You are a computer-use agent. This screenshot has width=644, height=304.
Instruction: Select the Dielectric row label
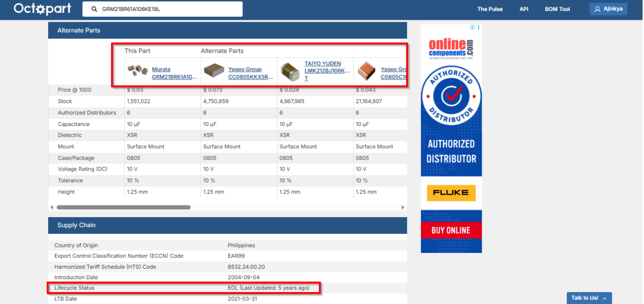pyautogui.click(x=70, y=135)
